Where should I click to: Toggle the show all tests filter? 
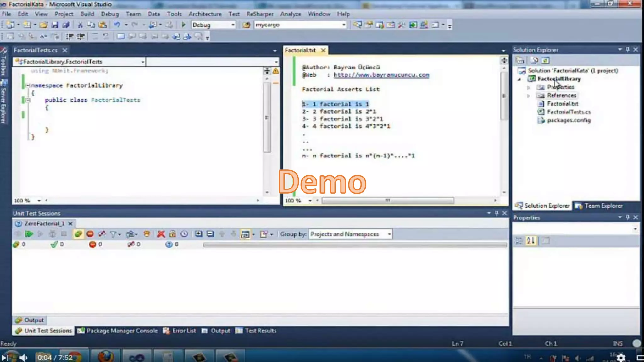click(78, 234)
